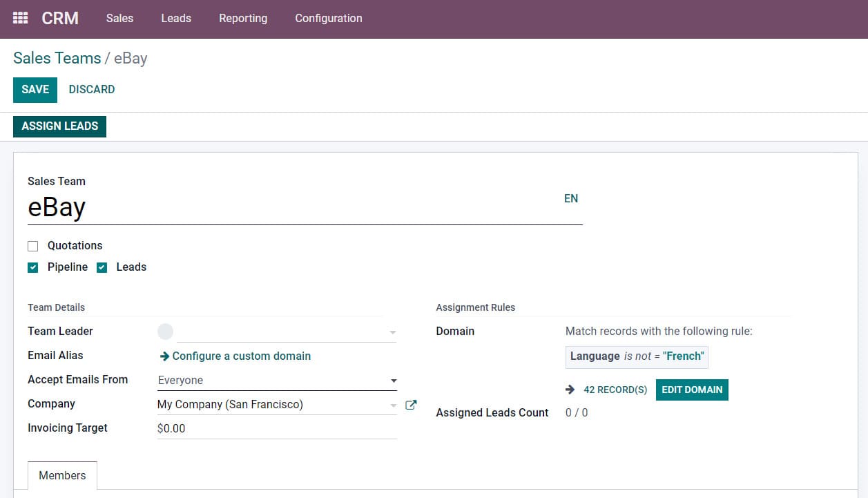Expand the Company dropdown arrow
The width and height of the screenshot is (868, 498).
394,405
